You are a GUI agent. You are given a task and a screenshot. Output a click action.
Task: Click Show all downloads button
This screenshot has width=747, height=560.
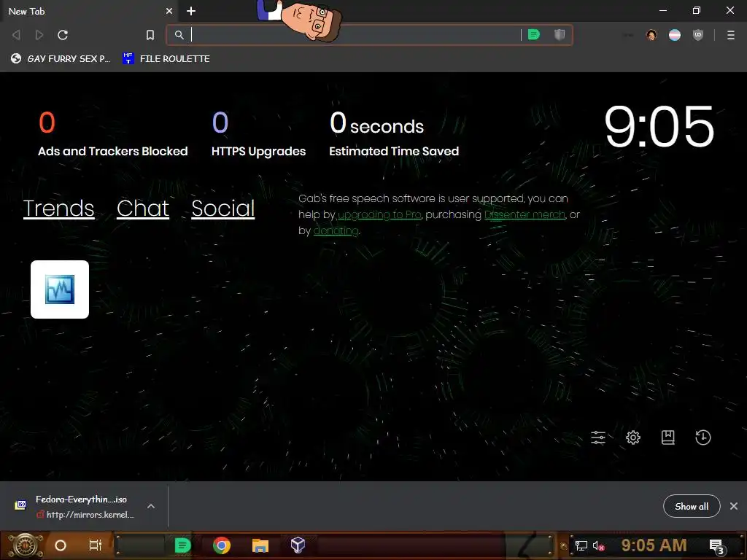[x=692, y=506]
